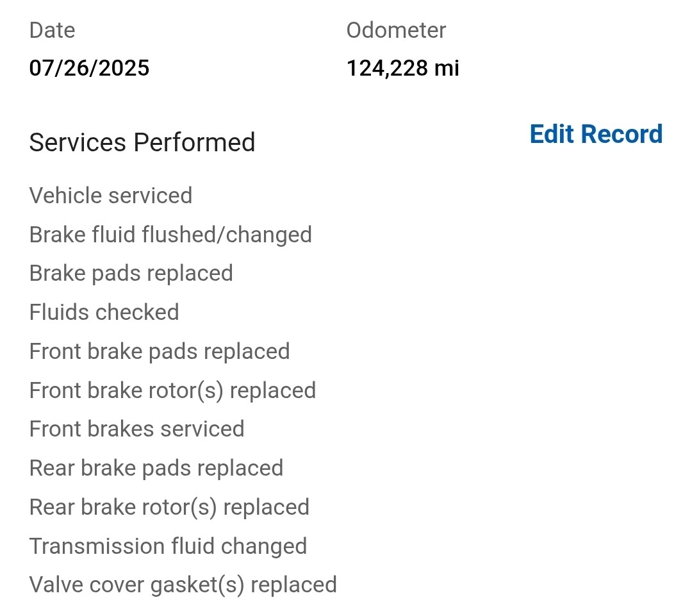Select Front brake rotor(s) replaced entry
The height and width of the screenshot is (616, 692).
coord(172,390)
